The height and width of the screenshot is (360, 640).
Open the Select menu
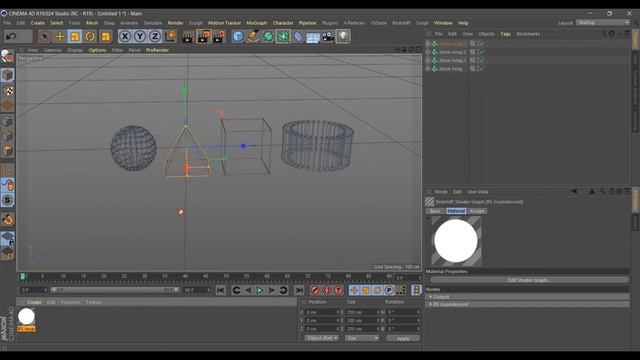tap(57, 23)
